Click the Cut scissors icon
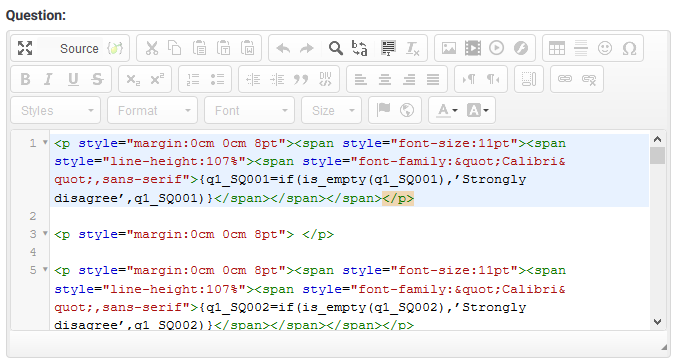The image size is (677, 364). pos(152,48)
